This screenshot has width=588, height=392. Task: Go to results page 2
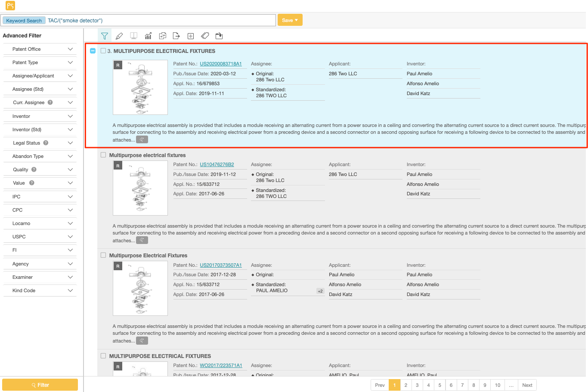[405, 385]
